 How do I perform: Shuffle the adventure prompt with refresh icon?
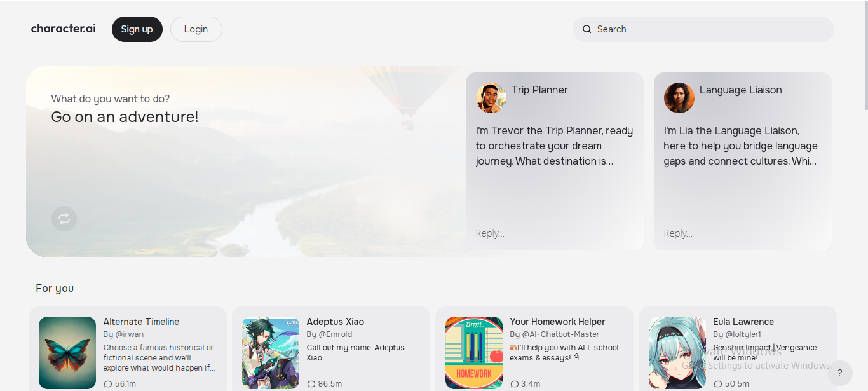[x=64, y=219]
